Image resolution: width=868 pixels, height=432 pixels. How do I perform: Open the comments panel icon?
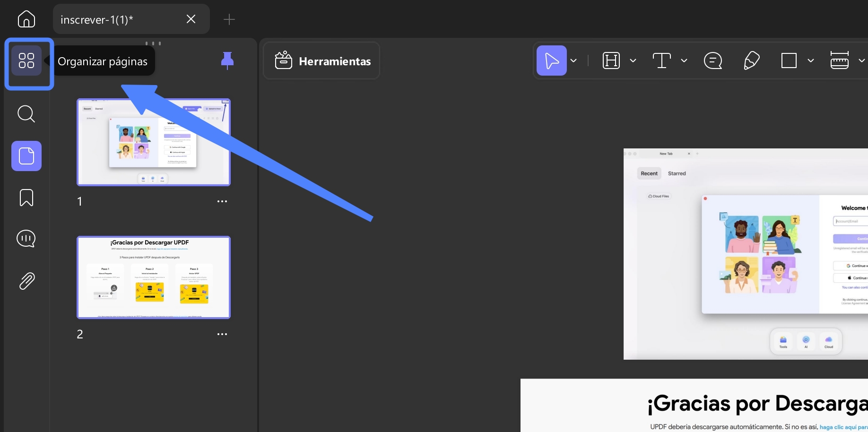(26, 239)
